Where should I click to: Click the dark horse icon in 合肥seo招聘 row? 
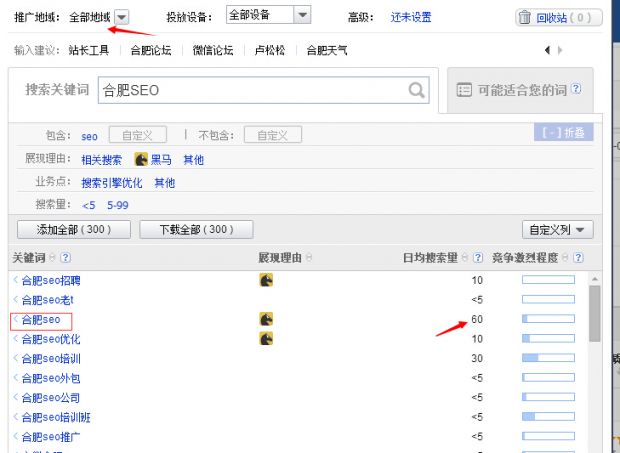click(x=266, y=281)
